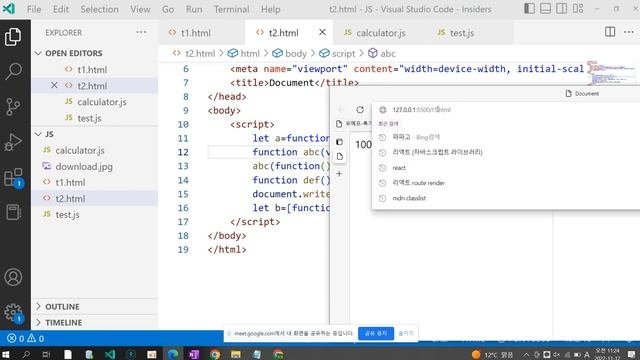Click the editor minimap
640x360 pixels.
611,73
